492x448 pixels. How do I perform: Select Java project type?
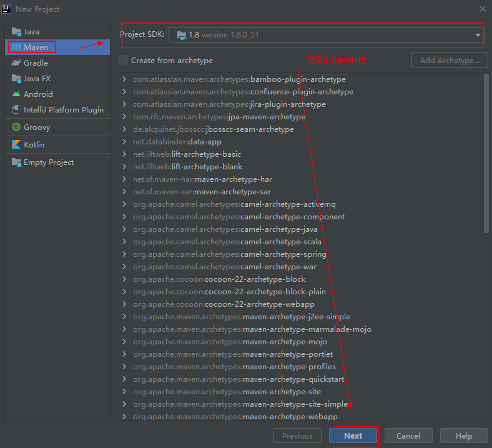[x=57, y=31]
